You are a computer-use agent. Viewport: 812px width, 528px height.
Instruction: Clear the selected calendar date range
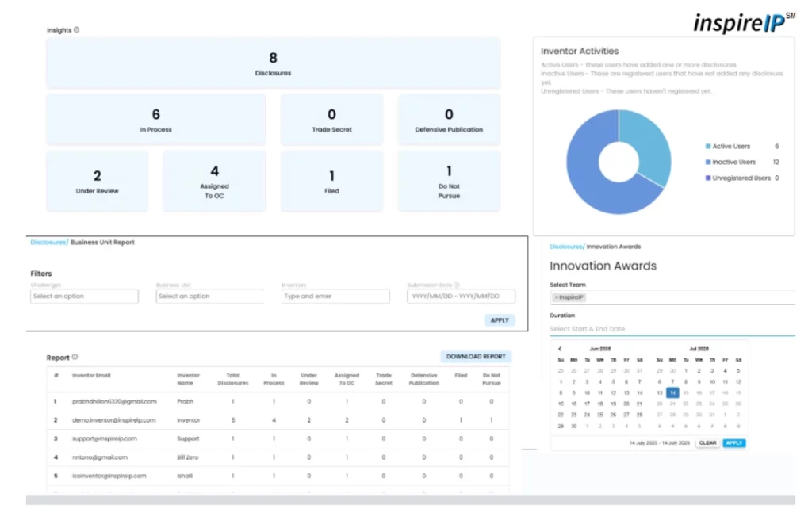707,443
